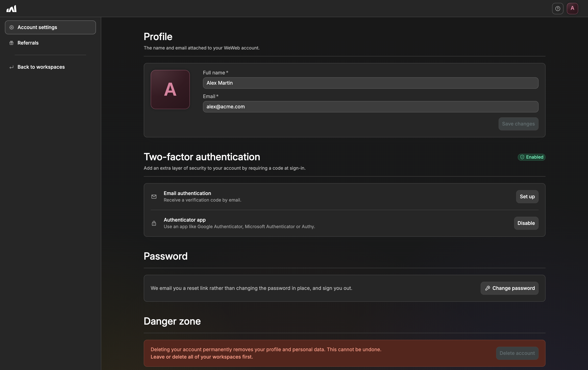Click the Full name field label
Screen dimensions: 588x370
[x=215, y=73]
